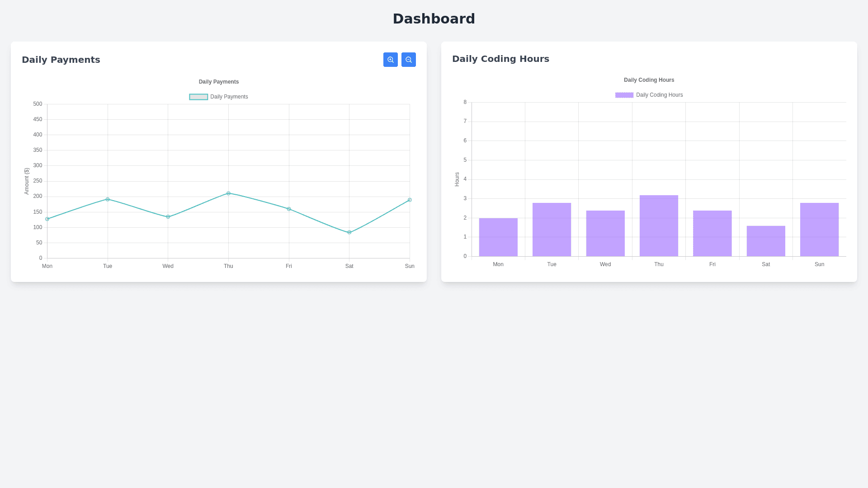Click the Dashboard page heading
This screenshot has height=488, width=868.
(434, 19)
